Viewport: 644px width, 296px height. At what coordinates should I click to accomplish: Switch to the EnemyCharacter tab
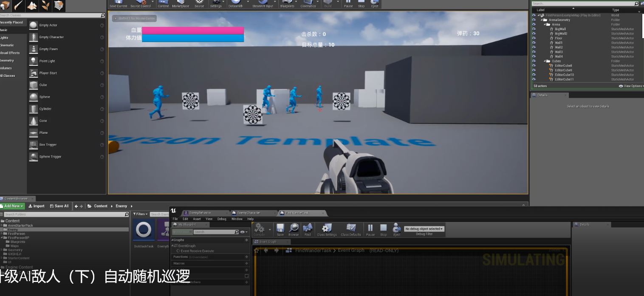tap(249, 213)
